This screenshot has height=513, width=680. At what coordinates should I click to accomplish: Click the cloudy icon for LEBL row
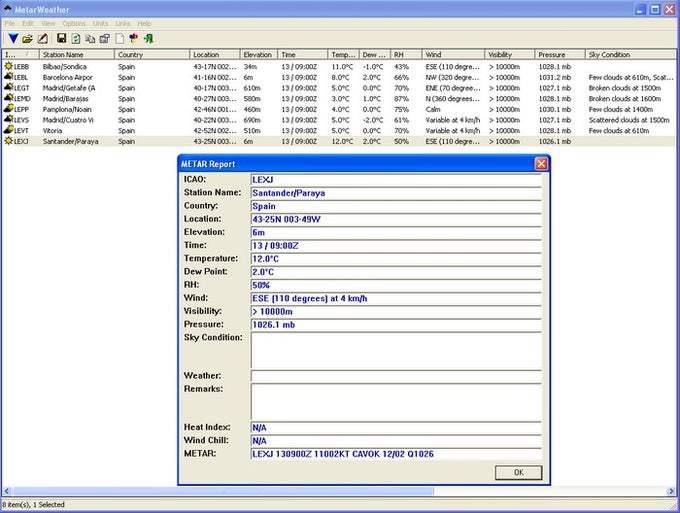[8, 77]
